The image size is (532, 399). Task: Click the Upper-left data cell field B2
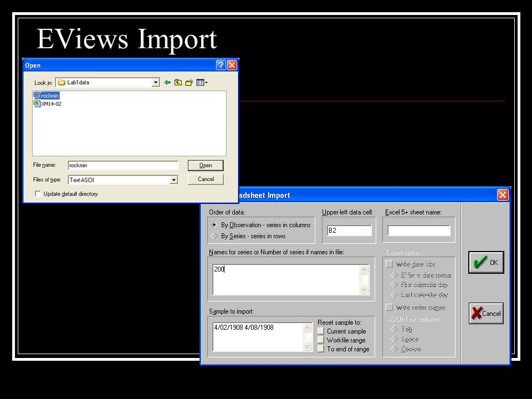pos(350,231)
